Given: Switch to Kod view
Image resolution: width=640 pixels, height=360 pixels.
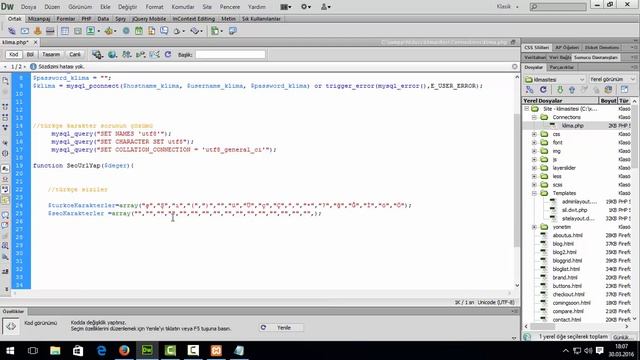Looking at the screenshot, I should click(13, 54).
